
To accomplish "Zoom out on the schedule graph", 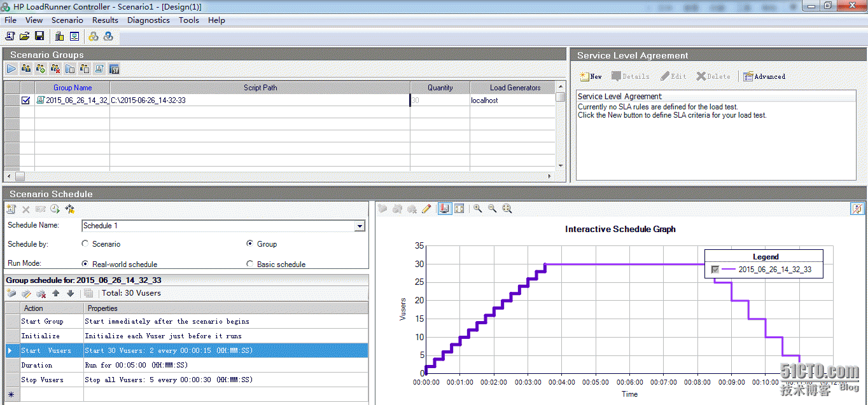I will pos(493,209).
